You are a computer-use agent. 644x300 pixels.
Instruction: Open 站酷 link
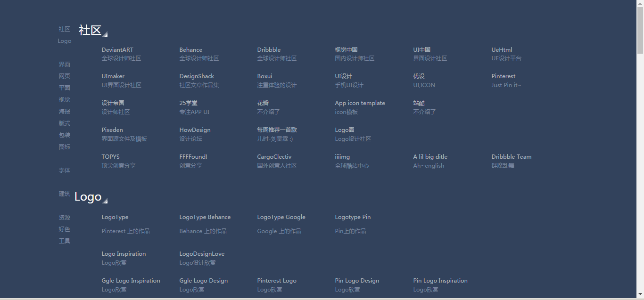coord(419,103)
